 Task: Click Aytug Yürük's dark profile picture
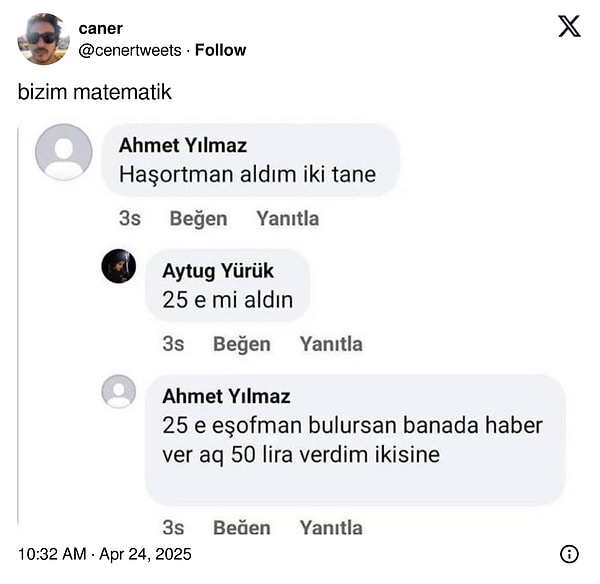(119, 266)
